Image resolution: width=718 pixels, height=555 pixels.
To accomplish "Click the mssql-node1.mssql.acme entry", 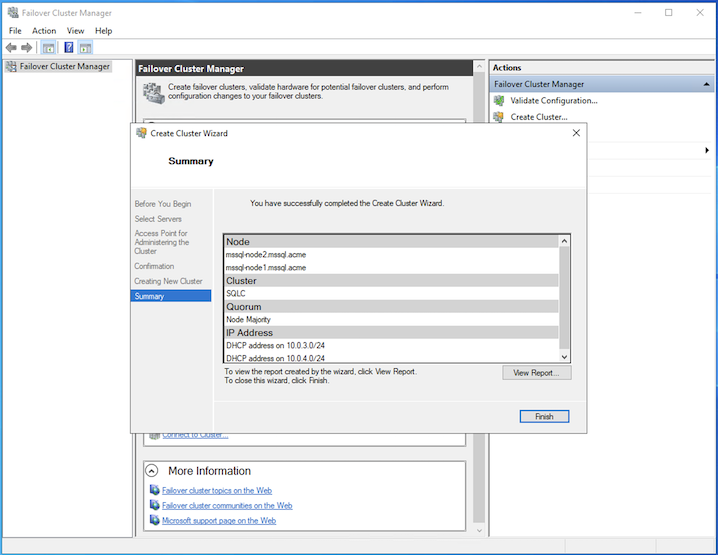I will (x=266, y=267).
